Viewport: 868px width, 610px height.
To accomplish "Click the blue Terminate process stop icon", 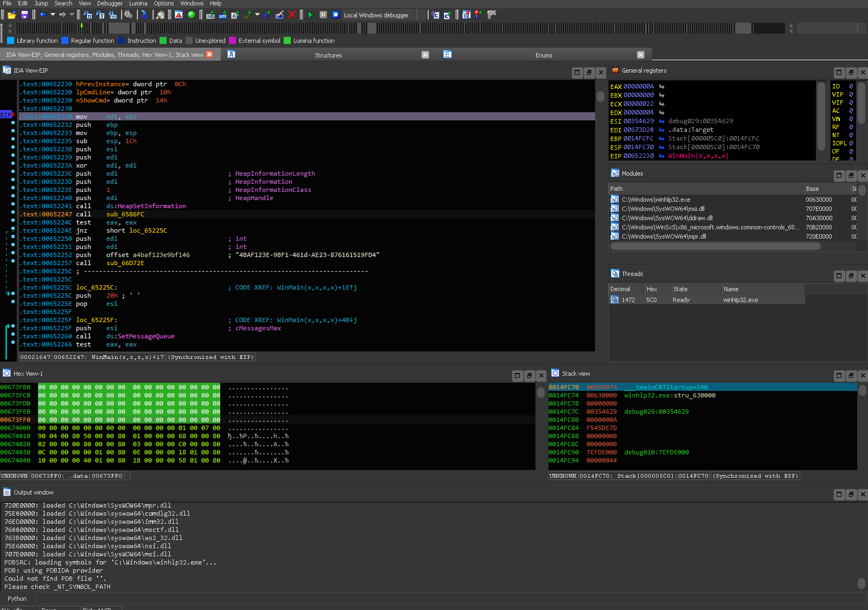I will pos(335,15).
